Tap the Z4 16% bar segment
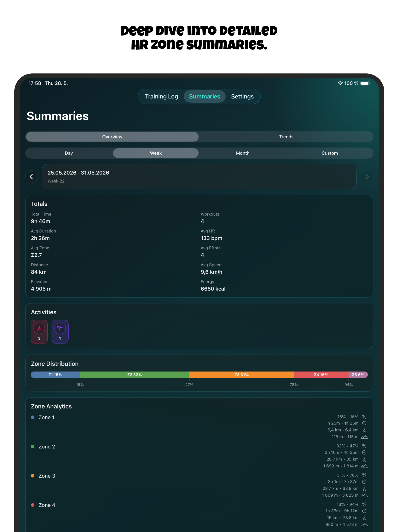This screenshot has width=399, height=532. 321,375
